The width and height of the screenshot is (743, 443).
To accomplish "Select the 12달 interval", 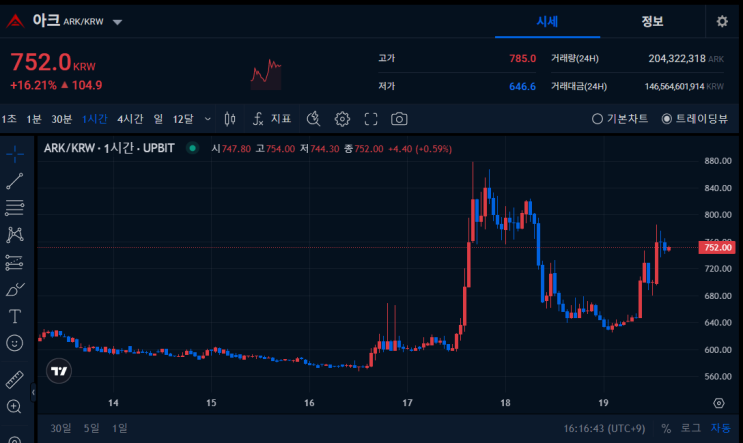I will [x=183, y=119].
